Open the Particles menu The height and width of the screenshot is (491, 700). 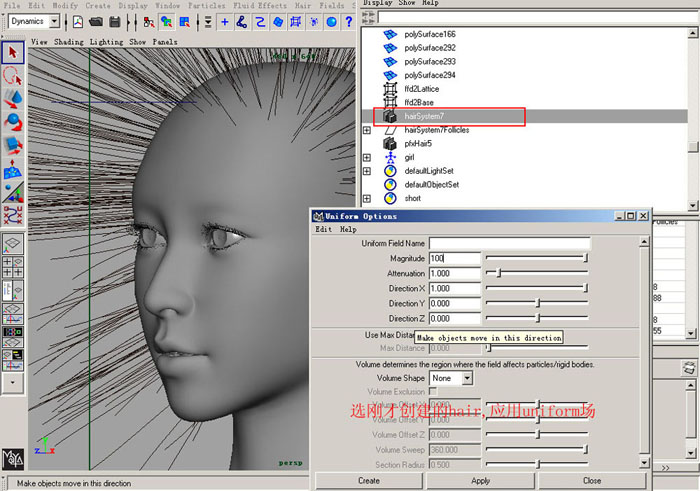[x=206, y=5]
